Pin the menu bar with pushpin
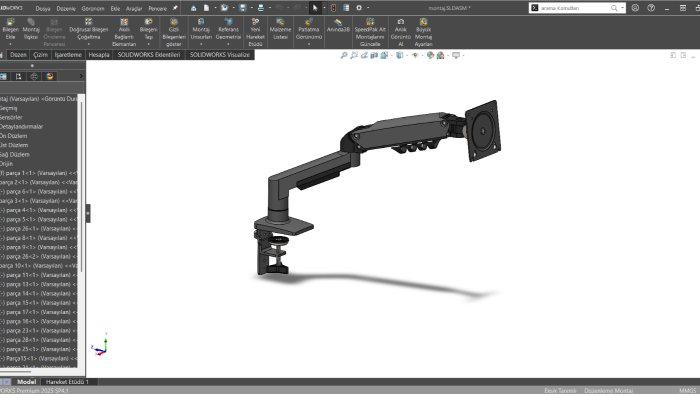This screenshot has width=700, height=394. [x=175, y=8]
